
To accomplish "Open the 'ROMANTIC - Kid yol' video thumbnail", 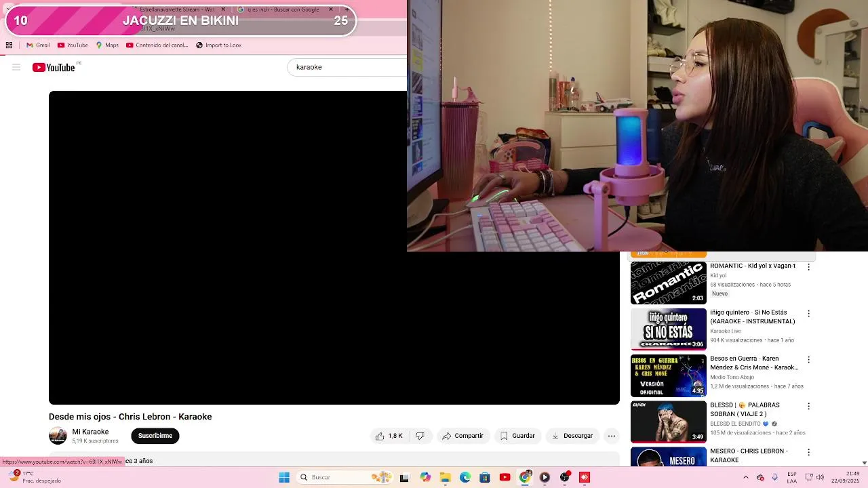I will pyautogui.click(x=669, y=283).
